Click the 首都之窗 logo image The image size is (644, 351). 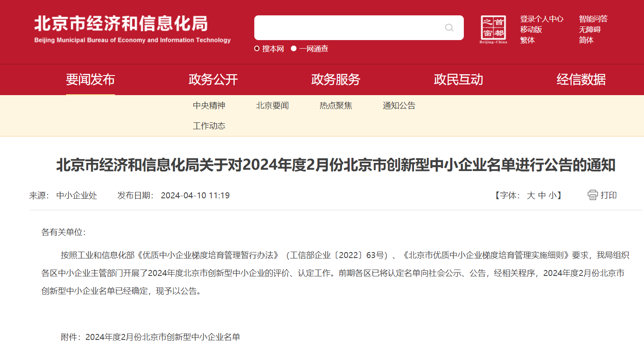click(x=493, y=28)
